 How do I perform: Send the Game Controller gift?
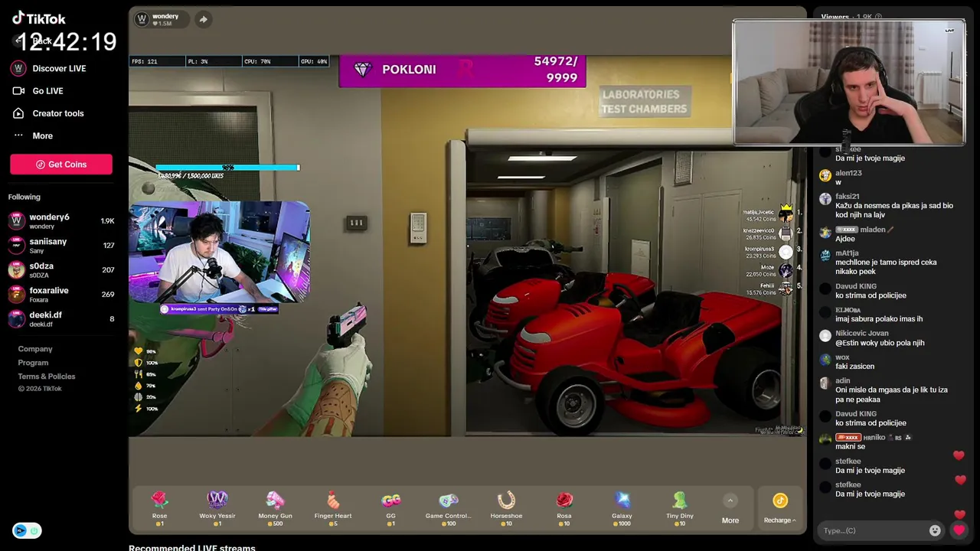449,508
